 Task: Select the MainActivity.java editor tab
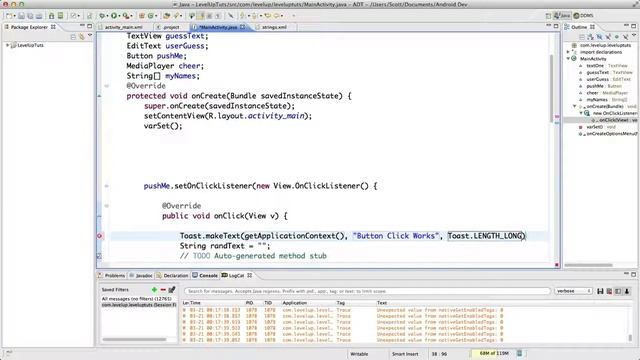coord(219,27)
